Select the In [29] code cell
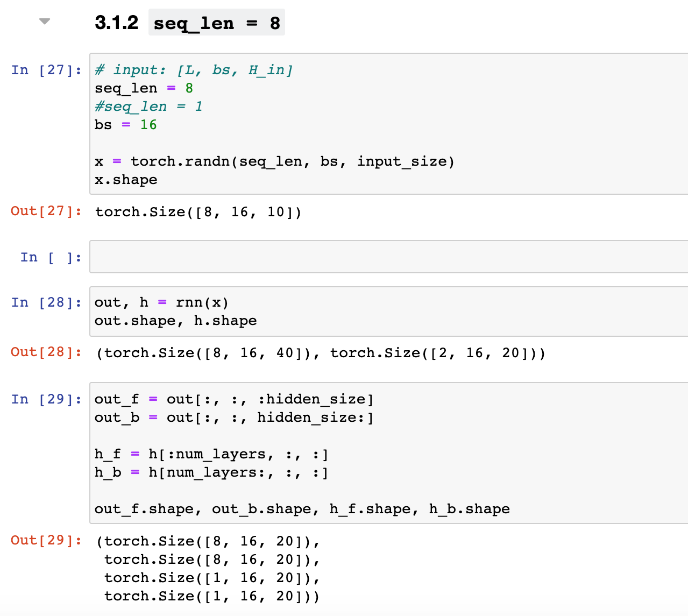Screen dimensions: 688x616 pos(388,453)
